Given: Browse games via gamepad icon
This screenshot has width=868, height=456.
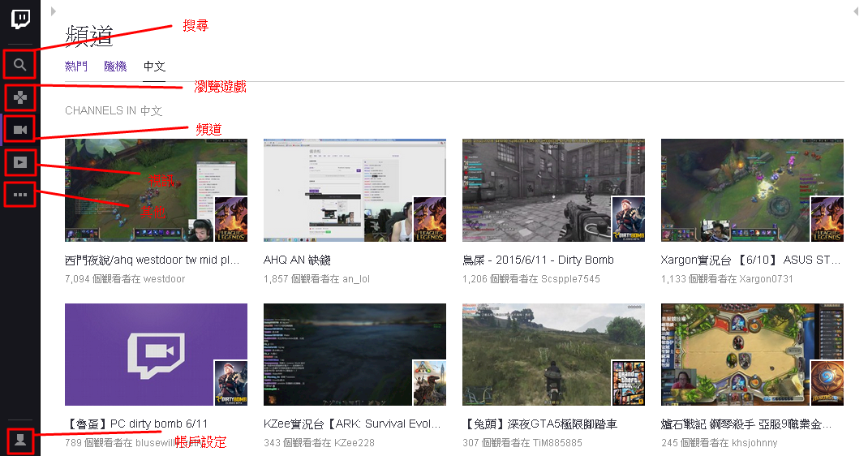Looking at the screenshot, I should (20, 97).
